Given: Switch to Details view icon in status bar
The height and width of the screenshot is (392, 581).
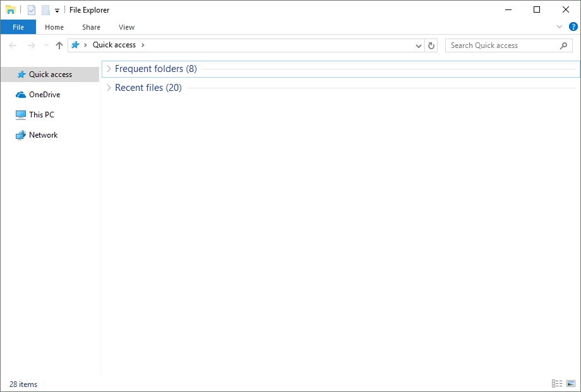Looking at the screenshot, I should [557, 384].
